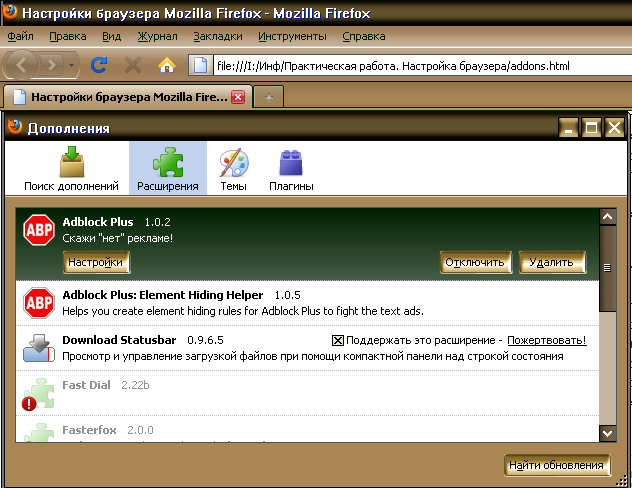
Task: Select the Fast Dial 2.22b entry
Action: pyautogui.click(x=308, y=393)
